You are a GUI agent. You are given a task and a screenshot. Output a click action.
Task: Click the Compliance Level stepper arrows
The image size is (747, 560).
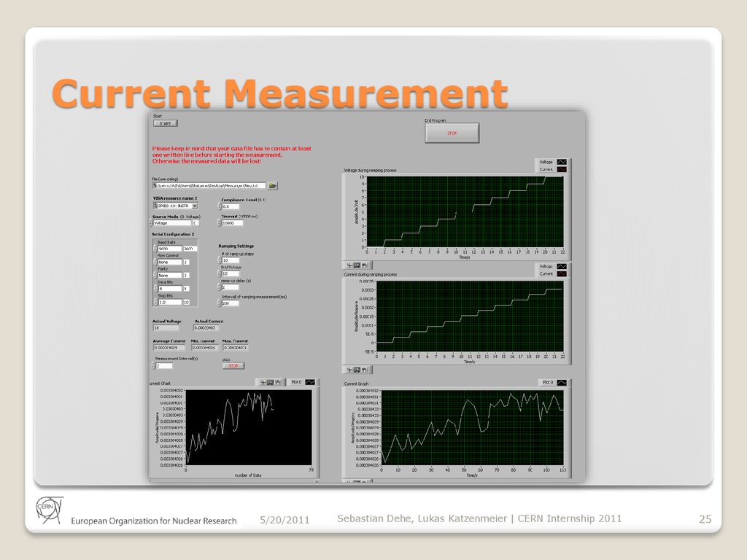(x=220, y=206)
